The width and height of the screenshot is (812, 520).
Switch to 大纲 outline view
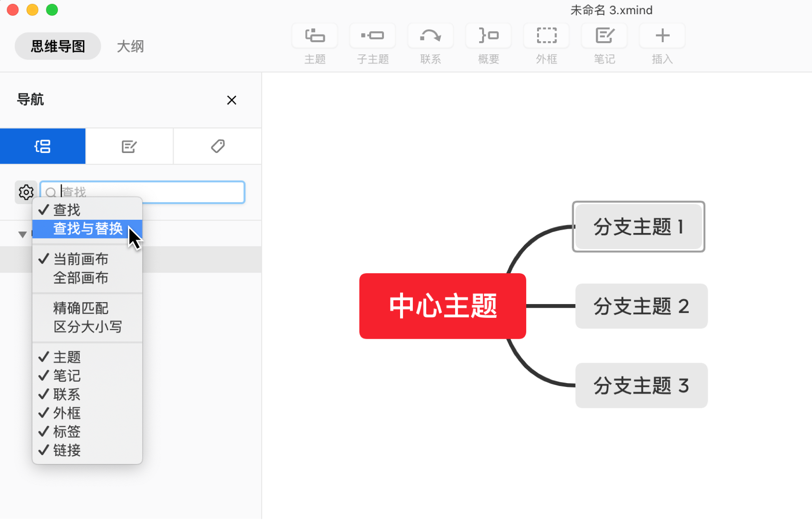pyautogui.click(x=130, y=46)
